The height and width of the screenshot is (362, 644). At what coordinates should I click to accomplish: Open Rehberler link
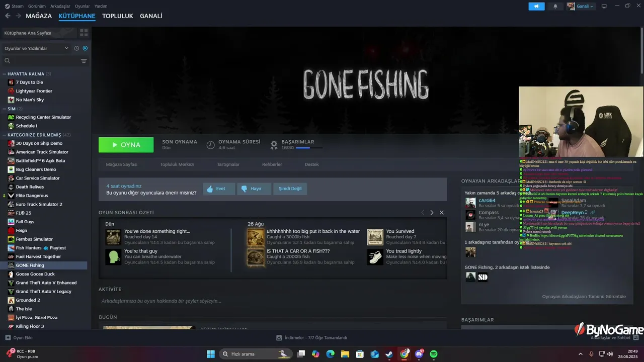[272, 164]
